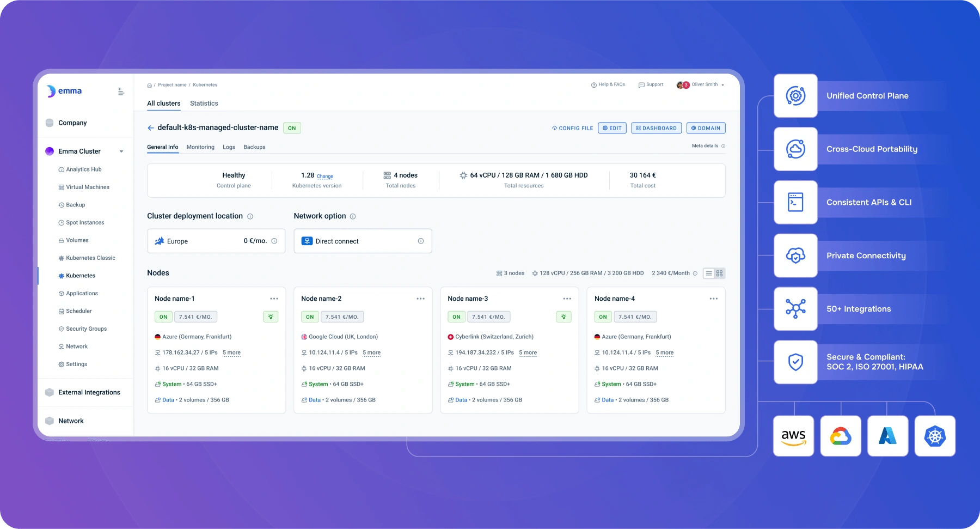
Task: Open Help & FAQs
Action: pos(608,84)
